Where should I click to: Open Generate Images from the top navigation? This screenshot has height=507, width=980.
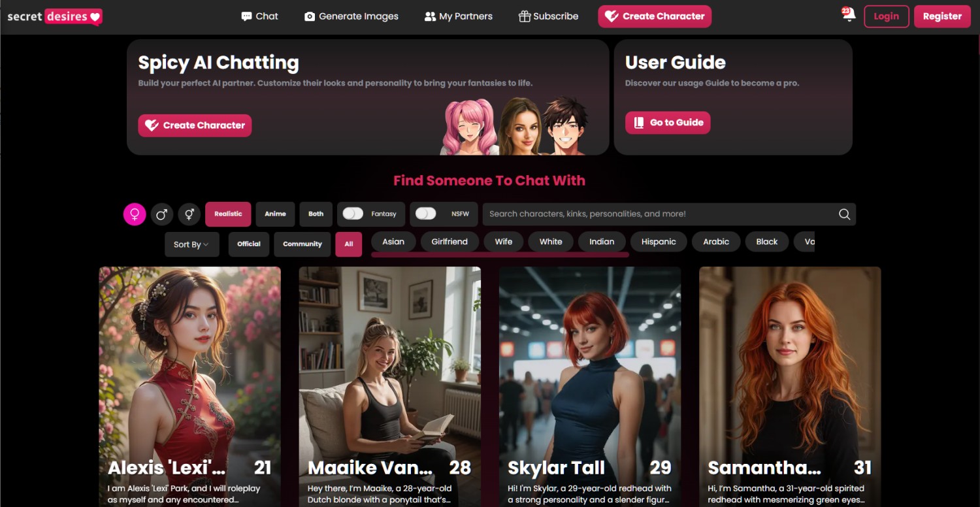click(351, 16)
